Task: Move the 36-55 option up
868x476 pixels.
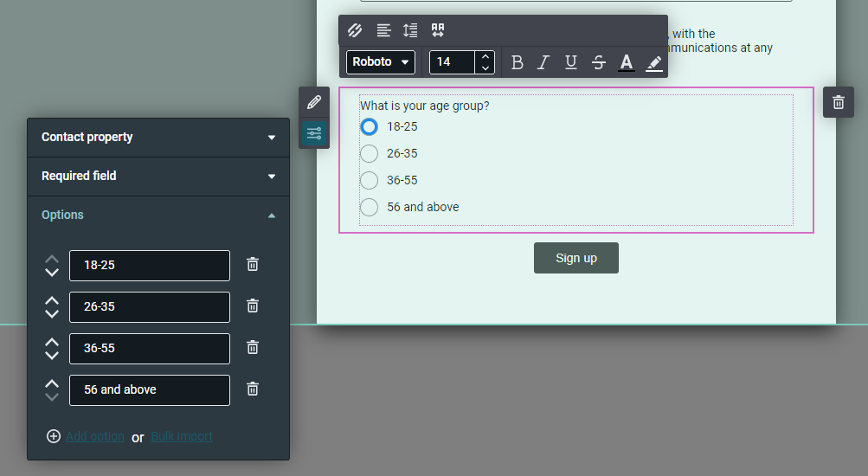Action: [x=51, y=342]
